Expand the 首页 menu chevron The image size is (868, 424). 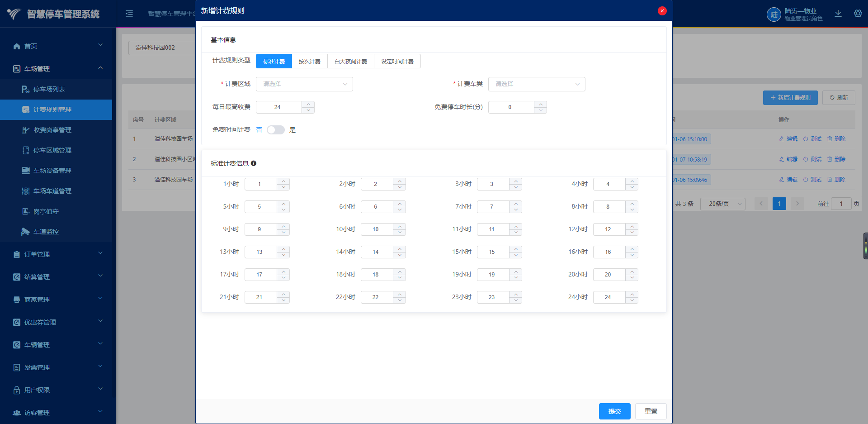100,45
